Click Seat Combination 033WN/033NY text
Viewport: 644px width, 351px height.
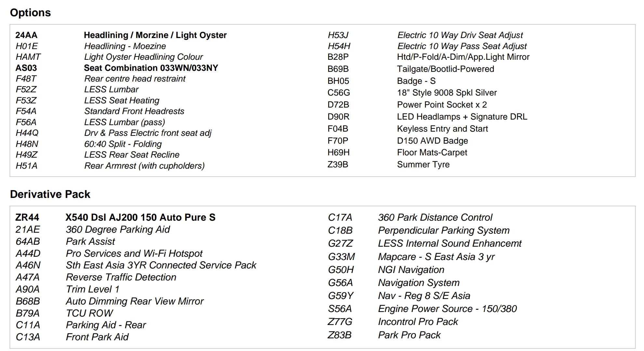coord(151,68)
